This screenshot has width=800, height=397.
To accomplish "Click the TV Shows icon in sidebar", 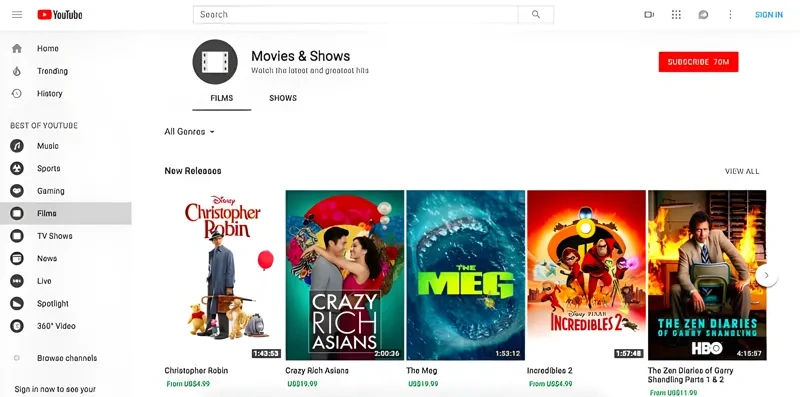I will (17, 236).
